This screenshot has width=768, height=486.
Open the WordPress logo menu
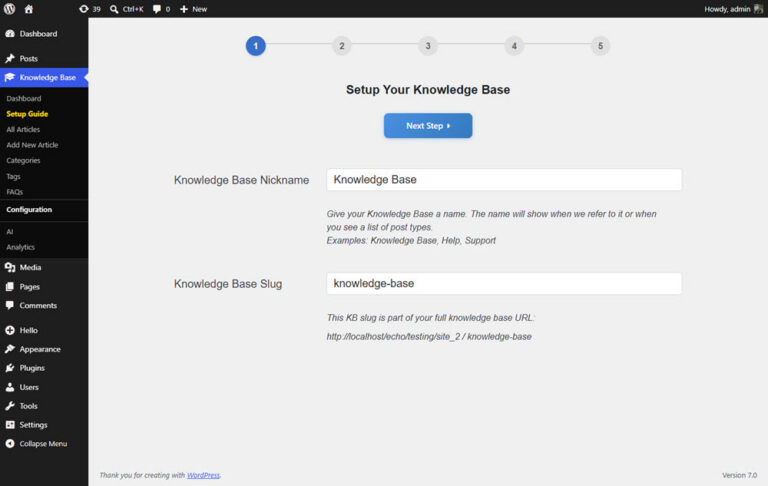point(9,9)
